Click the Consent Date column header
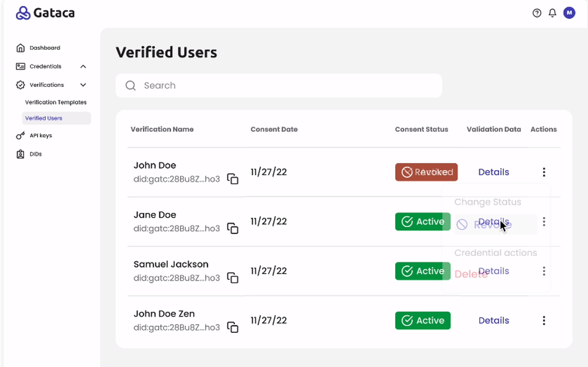This screenshot has width=588, height=367. tap(274, 129)
